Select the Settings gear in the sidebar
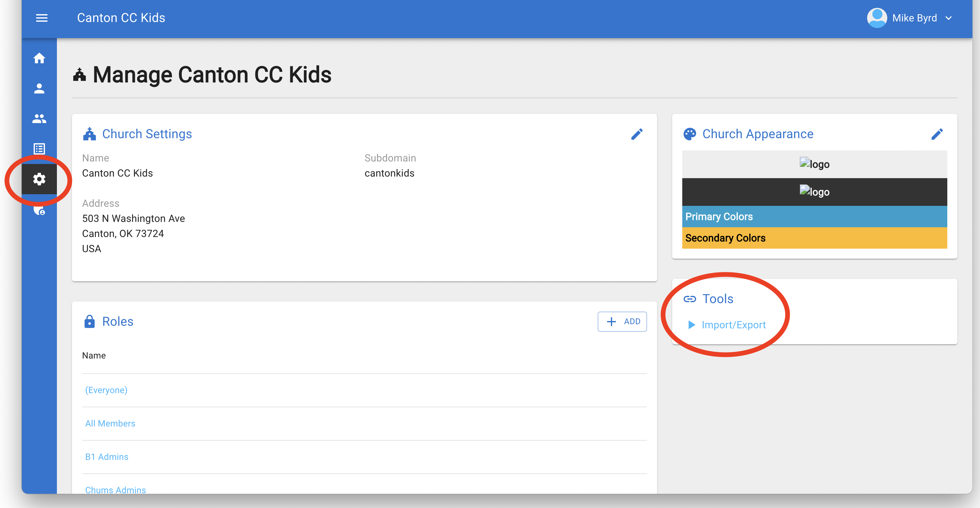Screen dimensions: 980x508 point(40,178)
